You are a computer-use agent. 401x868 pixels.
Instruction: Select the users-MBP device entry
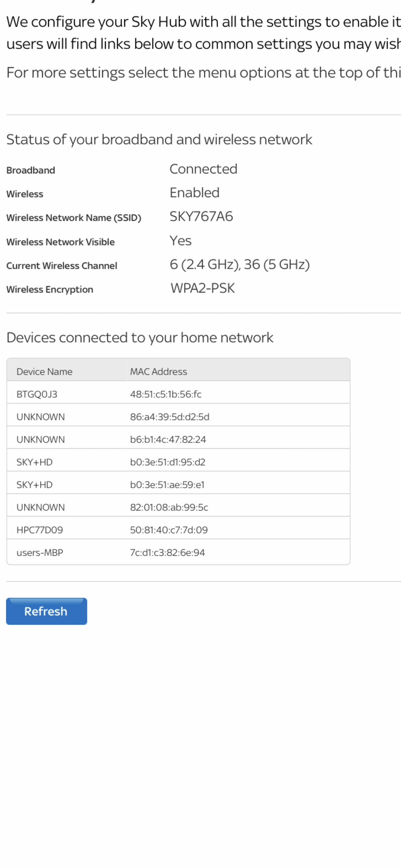(40, 552)
